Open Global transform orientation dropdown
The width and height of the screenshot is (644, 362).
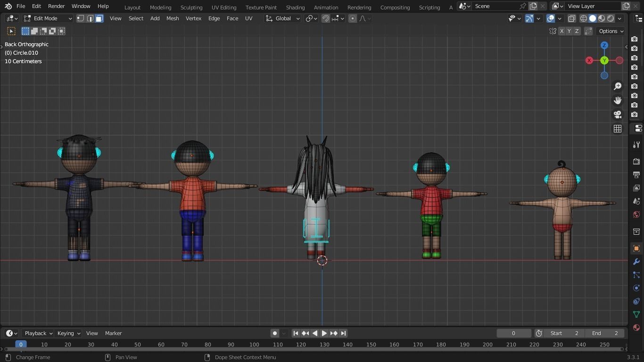point(282,18)
